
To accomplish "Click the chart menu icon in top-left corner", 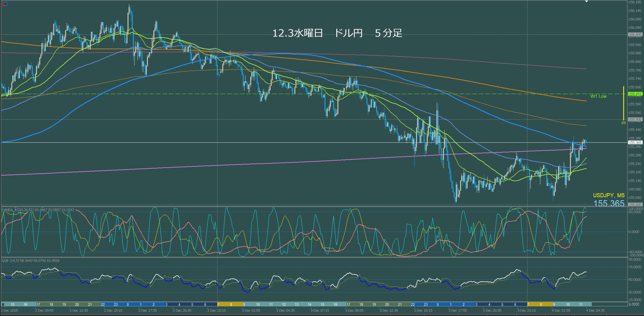I will [x=5, y=4].
